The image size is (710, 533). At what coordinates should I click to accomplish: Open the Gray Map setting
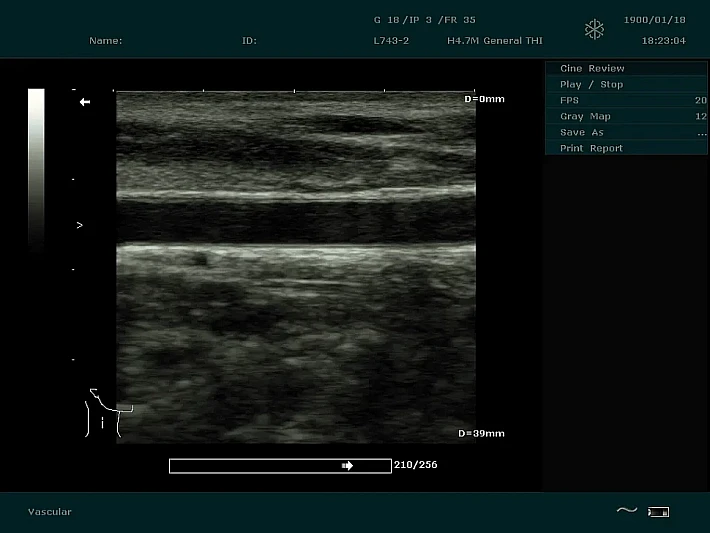click(x=585, y=117)
